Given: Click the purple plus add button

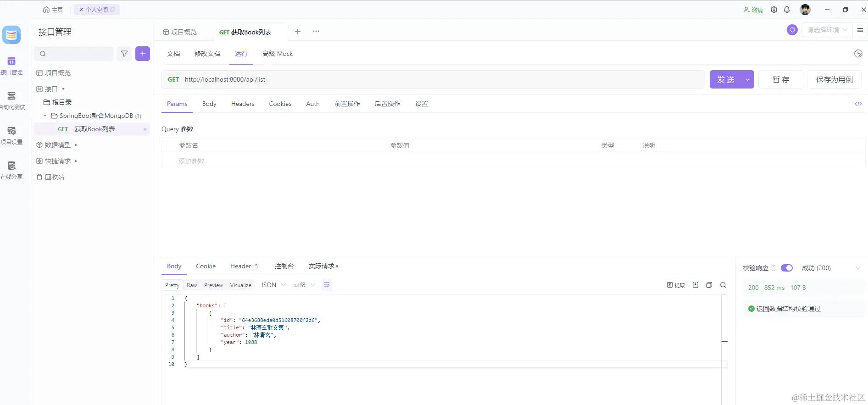Looking at the screenshot, I should 143,54.
